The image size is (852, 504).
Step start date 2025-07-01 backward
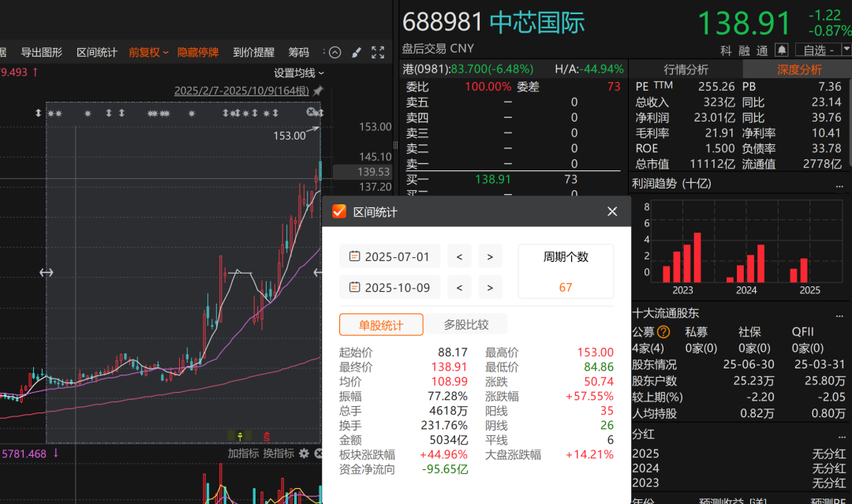pos(459,256)
